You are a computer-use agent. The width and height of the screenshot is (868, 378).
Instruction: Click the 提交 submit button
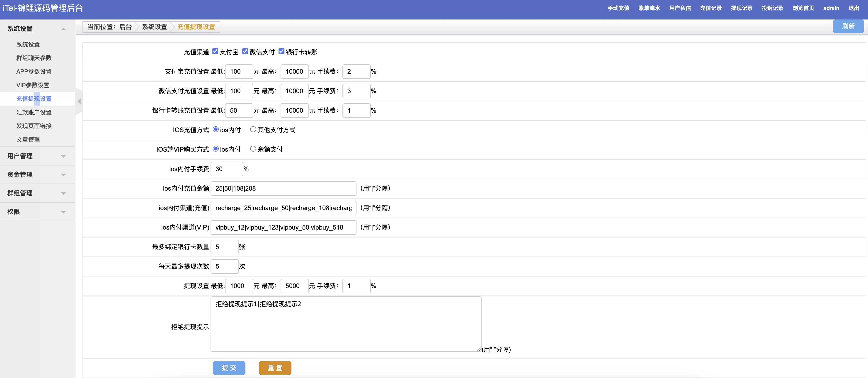click(229, 368)
